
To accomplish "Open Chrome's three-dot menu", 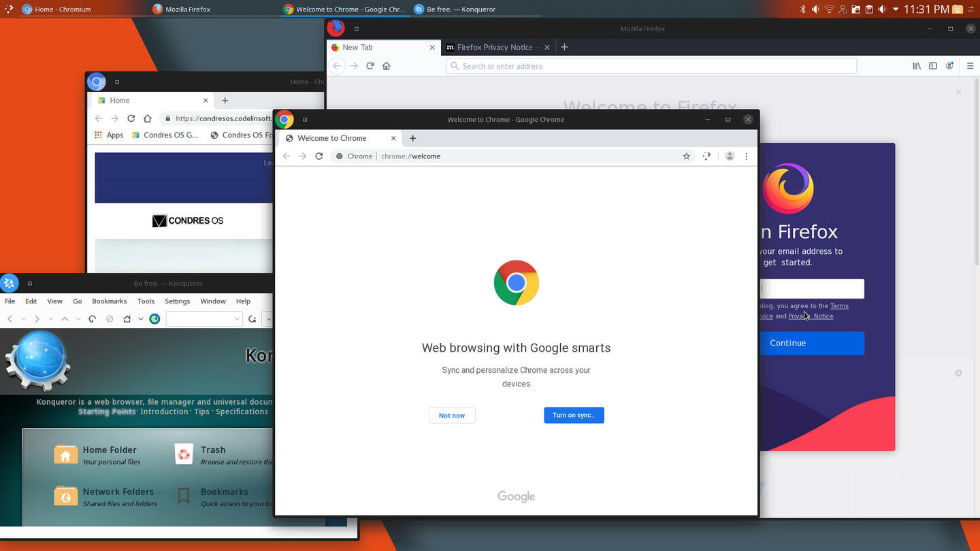I will click(x=747, y=156).
